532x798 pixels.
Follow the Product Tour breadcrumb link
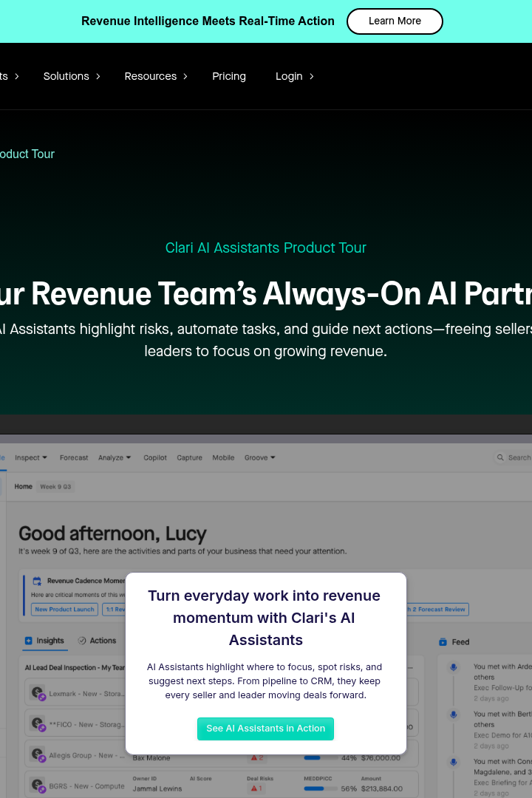pyautogui.click(x=27, y=154)
